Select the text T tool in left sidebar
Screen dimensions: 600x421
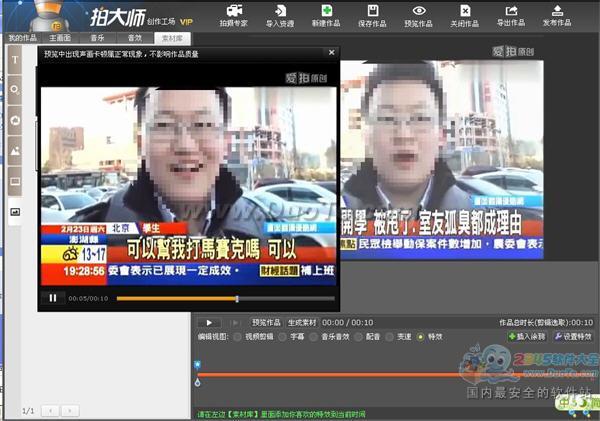coord(15,60)
